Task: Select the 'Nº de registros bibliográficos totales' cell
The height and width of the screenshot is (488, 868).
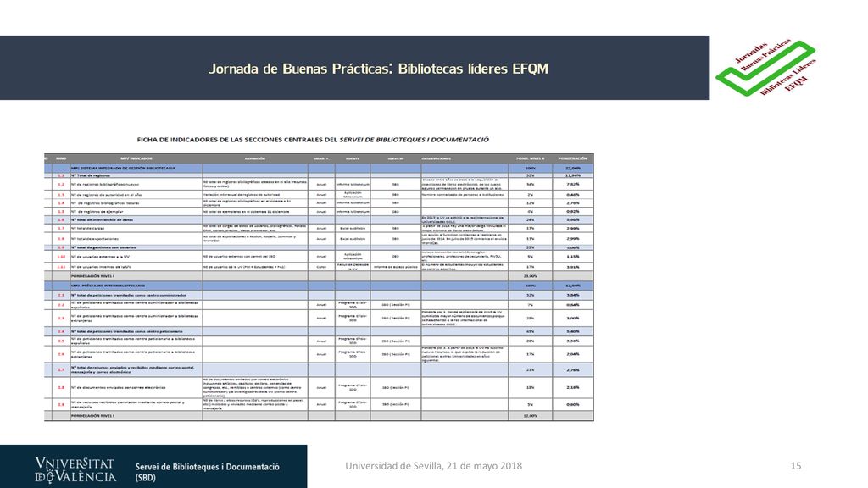Action: point(136,203)
